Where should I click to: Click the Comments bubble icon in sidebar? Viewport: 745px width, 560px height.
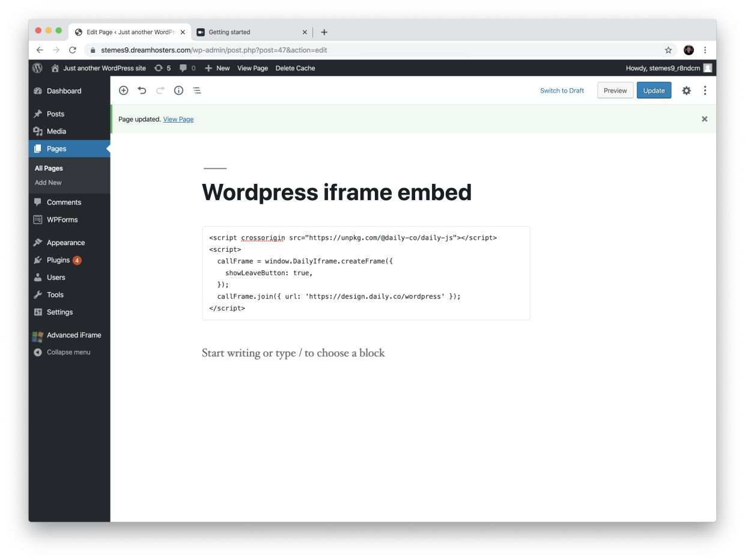pyautogui.click(x=38, y=202)
